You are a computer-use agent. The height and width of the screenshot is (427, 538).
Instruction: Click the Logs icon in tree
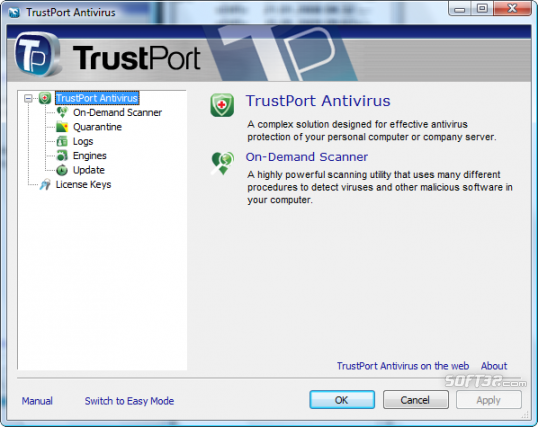62,141
